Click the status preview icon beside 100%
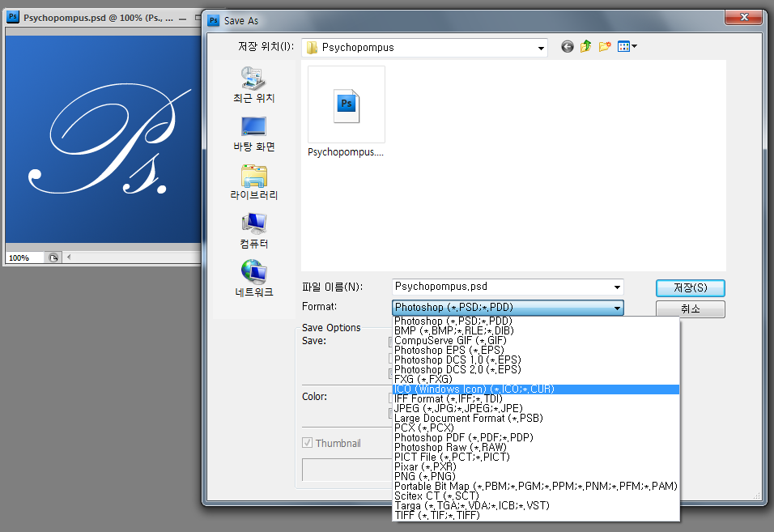 (x=53, y=257)
